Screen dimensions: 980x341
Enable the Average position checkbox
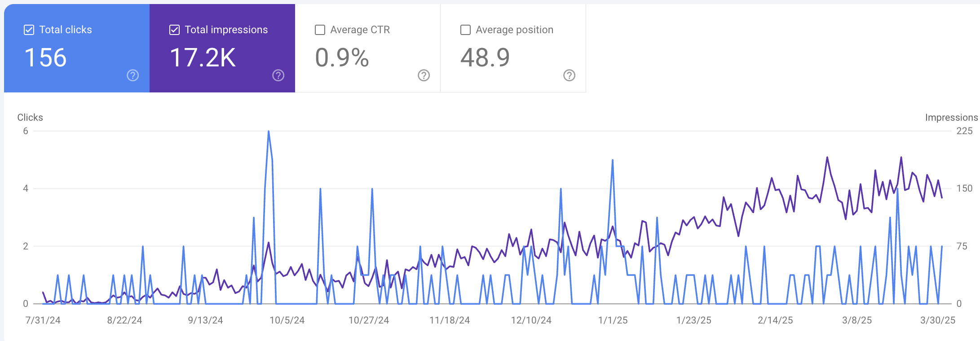click(465, 30)
